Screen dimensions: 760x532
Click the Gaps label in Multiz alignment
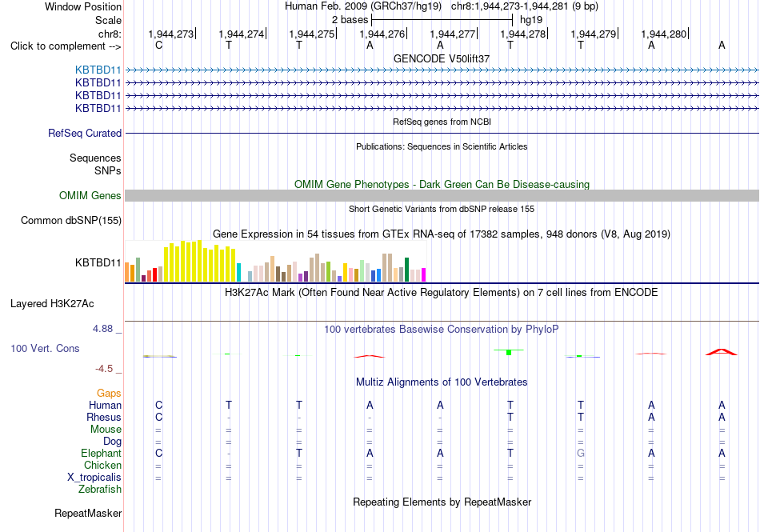[x=109, y=393]
